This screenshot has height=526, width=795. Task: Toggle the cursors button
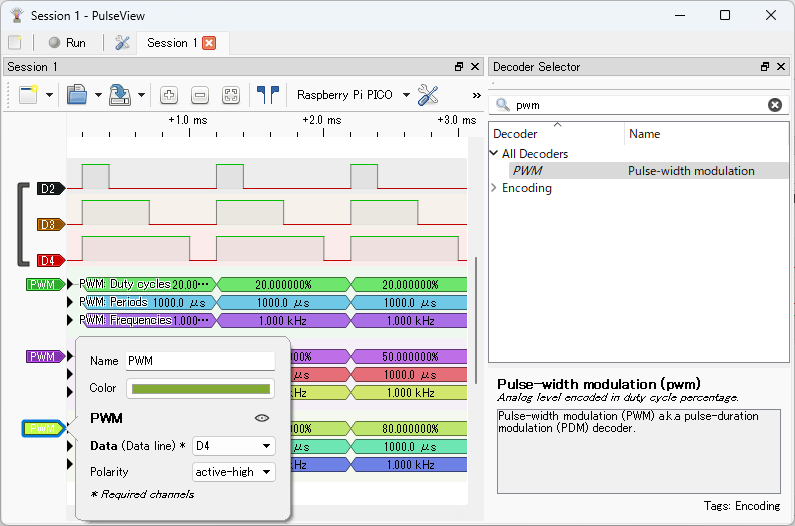coord(268,95)
